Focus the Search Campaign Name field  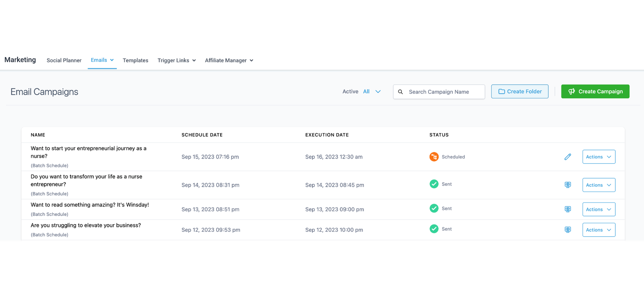443,92
